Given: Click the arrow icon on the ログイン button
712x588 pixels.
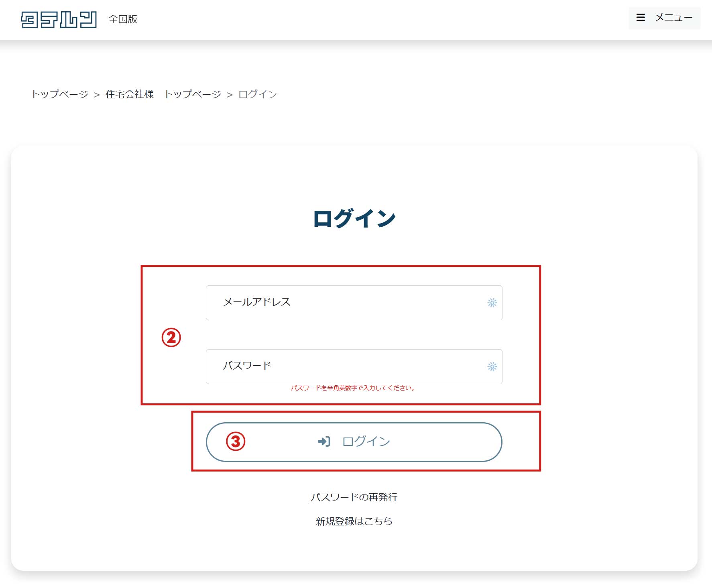Looking at the screenshot, I should [324, 442].
